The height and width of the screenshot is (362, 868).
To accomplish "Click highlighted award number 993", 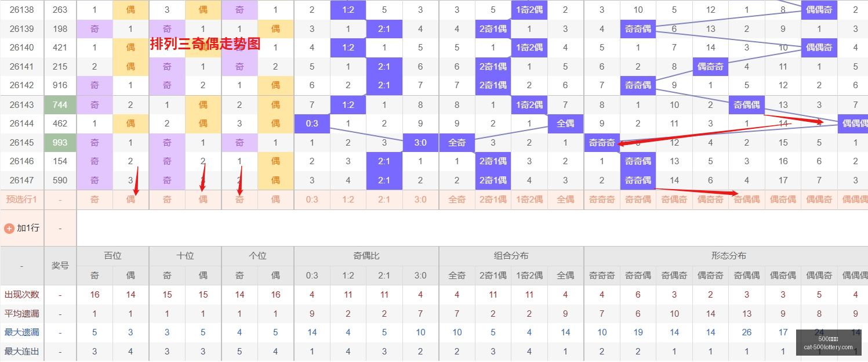I will [60, 143].
